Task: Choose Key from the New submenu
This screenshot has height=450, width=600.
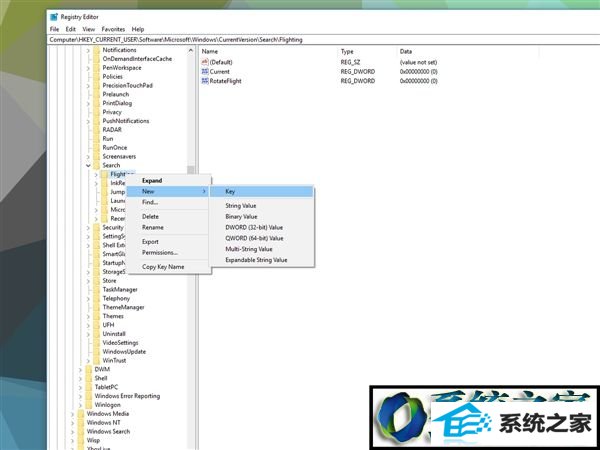Action: point(262,191)
